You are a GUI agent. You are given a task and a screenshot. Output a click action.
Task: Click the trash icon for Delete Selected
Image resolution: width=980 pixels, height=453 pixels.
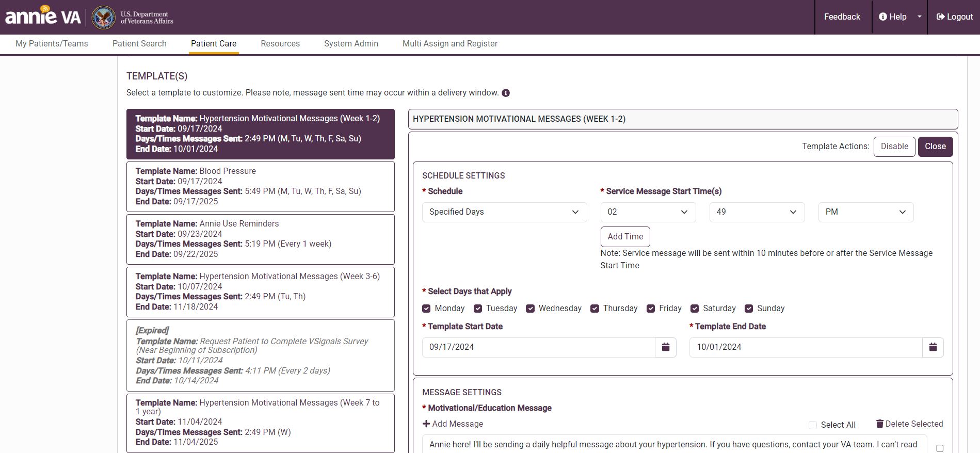click(879, 424)
